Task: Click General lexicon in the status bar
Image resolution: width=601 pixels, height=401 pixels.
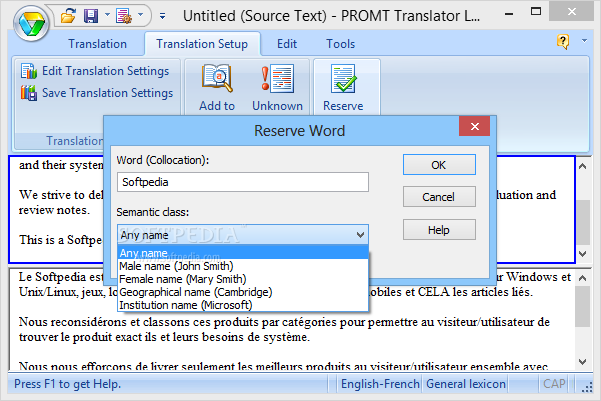Action: point(465,384)
